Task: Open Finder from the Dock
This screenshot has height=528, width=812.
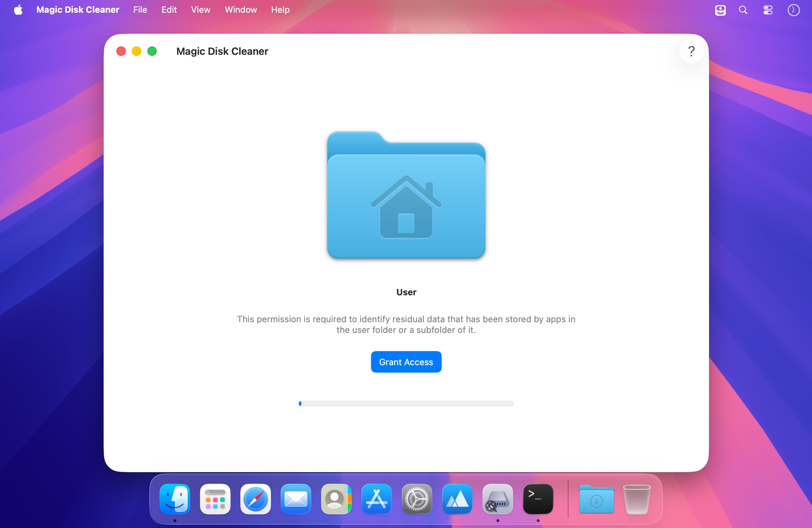Action: click(175, 499)
